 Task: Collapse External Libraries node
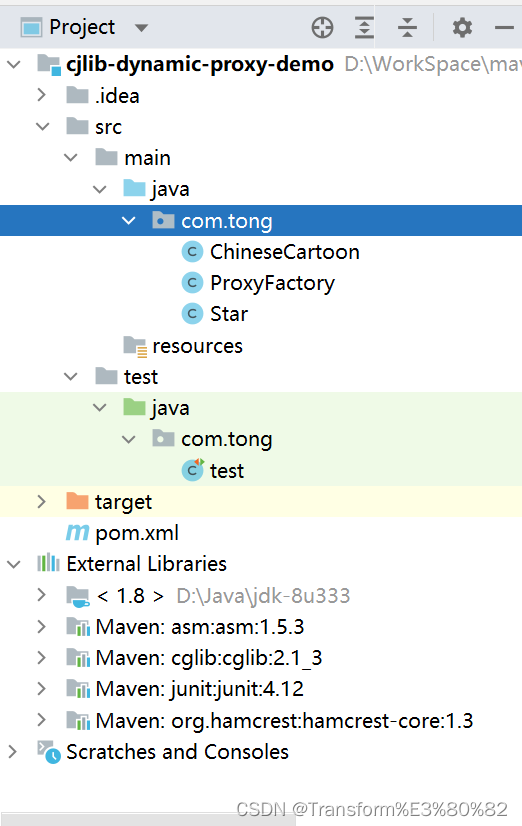tap(13, 564)
